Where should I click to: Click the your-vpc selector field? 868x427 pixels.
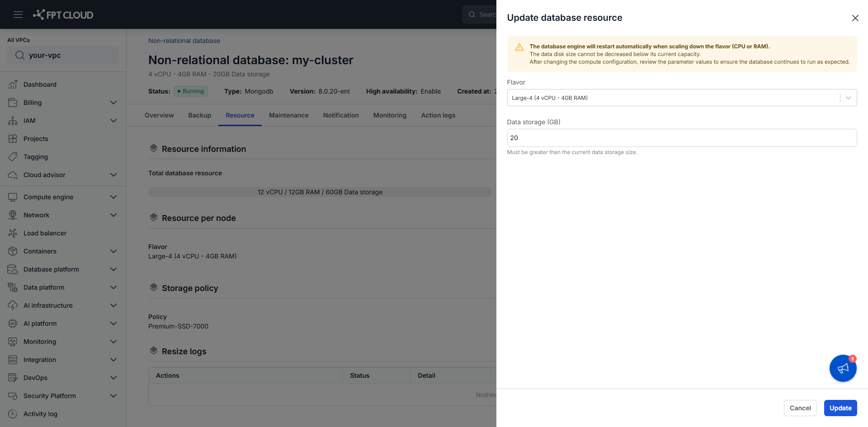[63, 55]
